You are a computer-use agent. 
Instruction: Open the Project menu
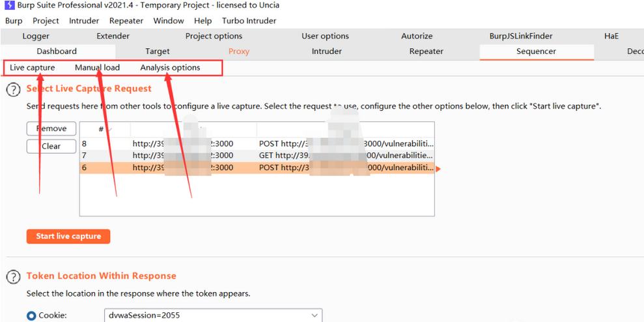[x=46, y=21]
